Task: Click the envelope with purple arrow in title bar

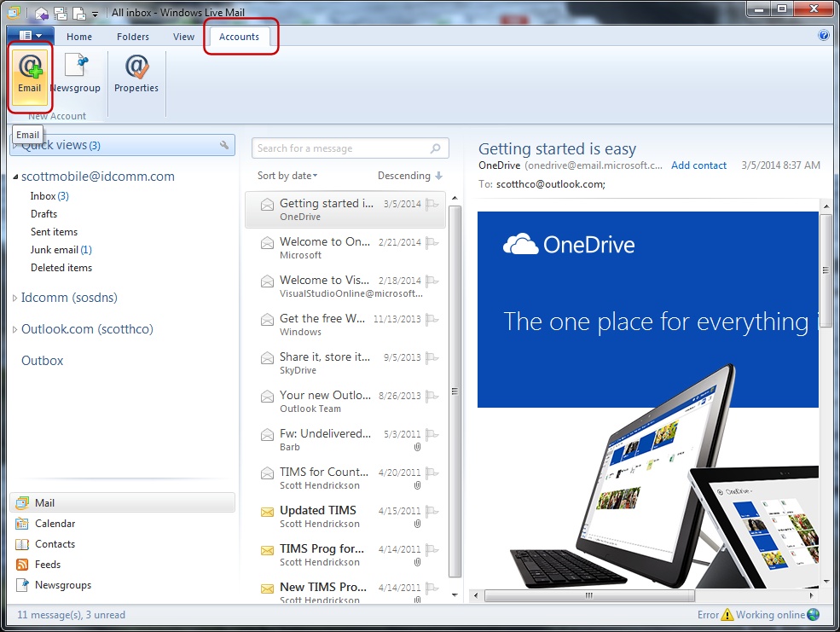Action: click(42, 13)
